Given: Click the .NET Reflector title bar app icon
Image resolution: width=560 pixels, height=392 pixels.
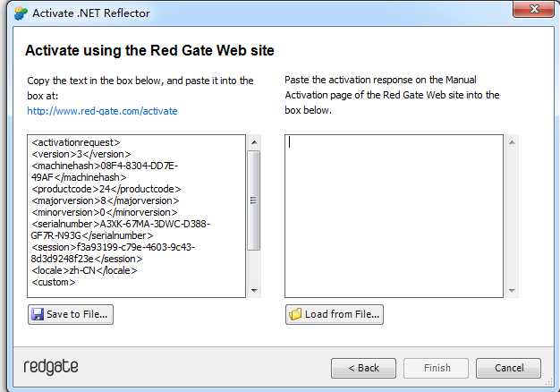Looking at the screenshot, I should point(21,13).
